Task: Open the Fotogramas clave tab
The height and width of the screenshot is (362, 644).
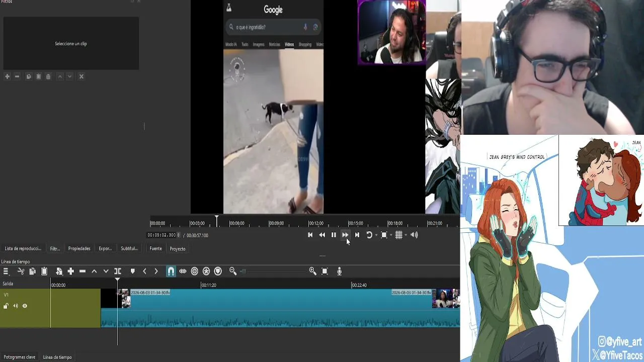Action: click(20, 357)
